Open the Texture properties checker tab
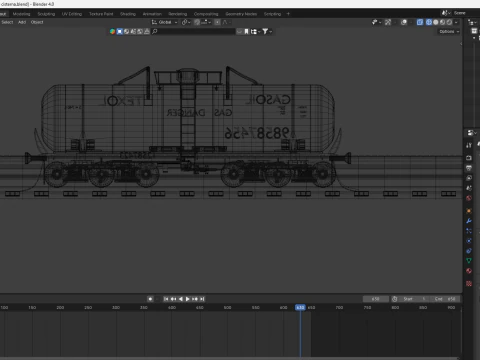Viewport: 480px width, 360px height. pyautogui.click(x=469, y=284)
